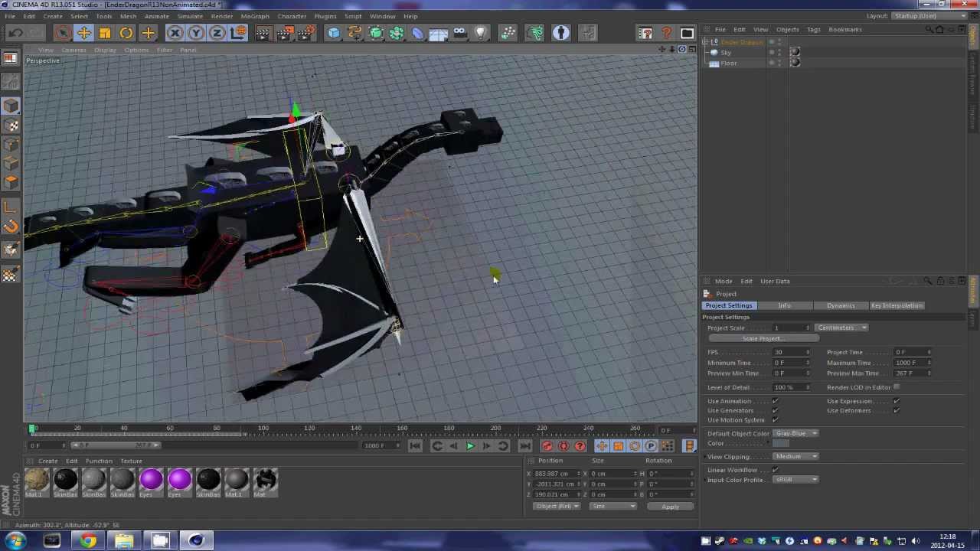Click Play forward button in timeline

click(x=470, y=446)
